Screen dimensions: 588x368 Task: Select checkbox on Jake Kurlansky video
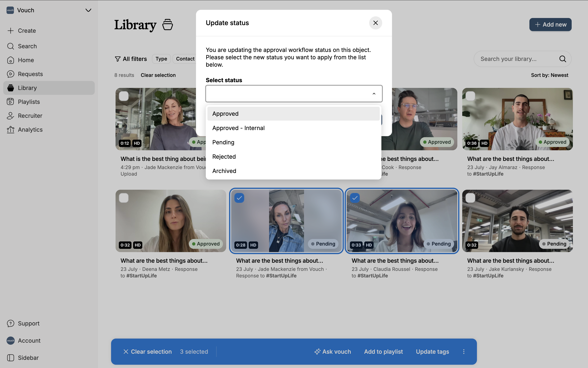pos(470,198)
